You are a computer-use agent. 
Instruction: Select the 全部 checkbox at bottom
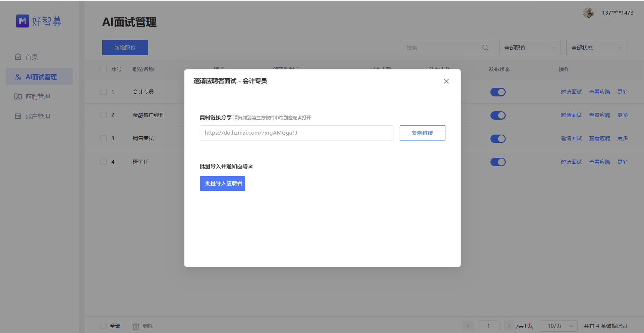(103, 326)
